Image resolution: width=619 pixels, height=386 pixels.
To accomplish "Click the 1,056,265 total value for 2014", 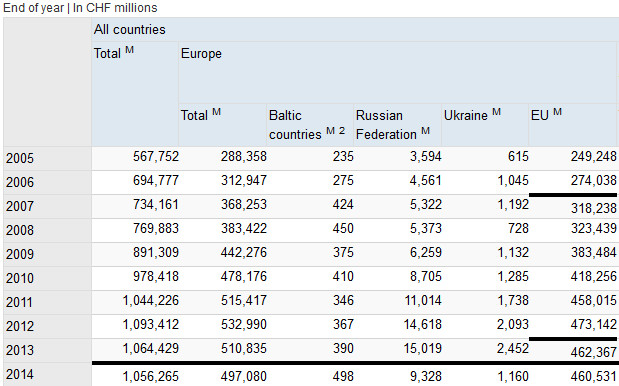I will (150, 377).
